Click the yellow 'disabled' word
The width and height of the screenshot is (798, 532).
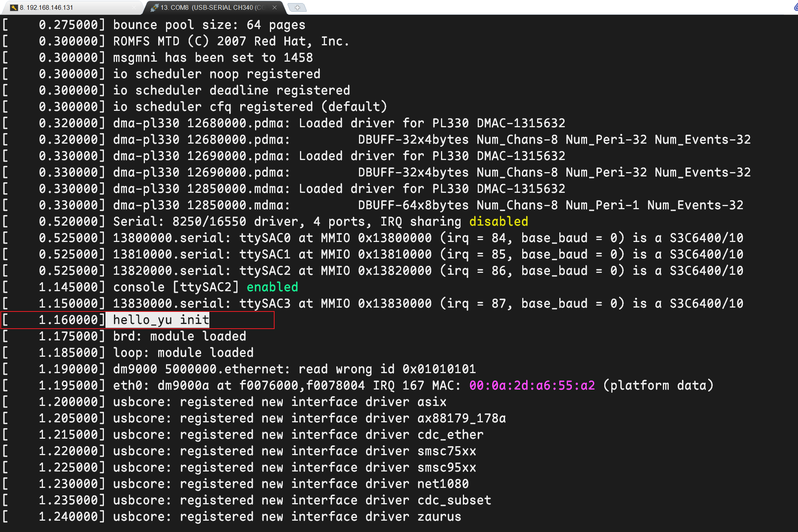point(498,221)
